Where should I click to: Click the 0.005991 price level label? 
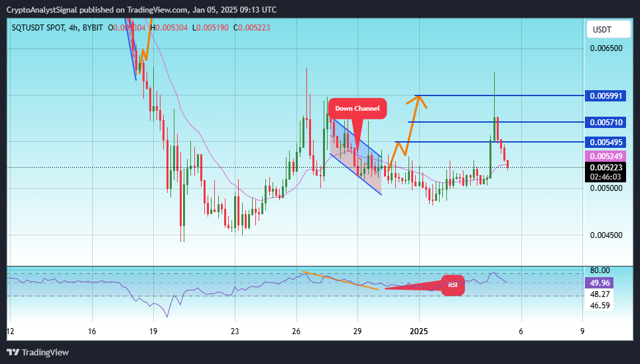pos(606,96)
